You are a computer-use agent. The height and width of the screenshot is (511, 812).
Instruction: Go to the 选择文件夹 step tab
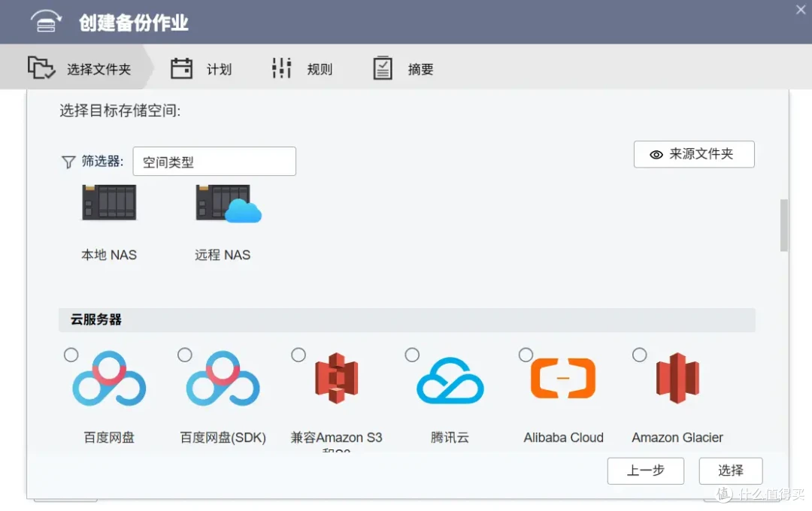tap(77, 68)
